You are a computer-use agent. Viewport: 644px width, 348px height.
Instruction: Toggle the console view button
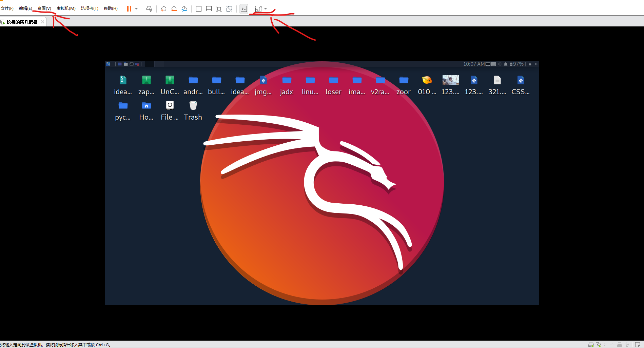tap(244, 9)
